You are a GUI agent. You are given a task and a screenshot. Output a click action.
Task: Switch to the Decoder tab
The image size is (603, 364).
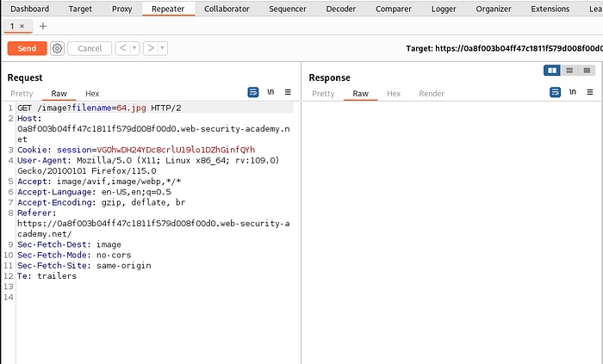[340, 9]
